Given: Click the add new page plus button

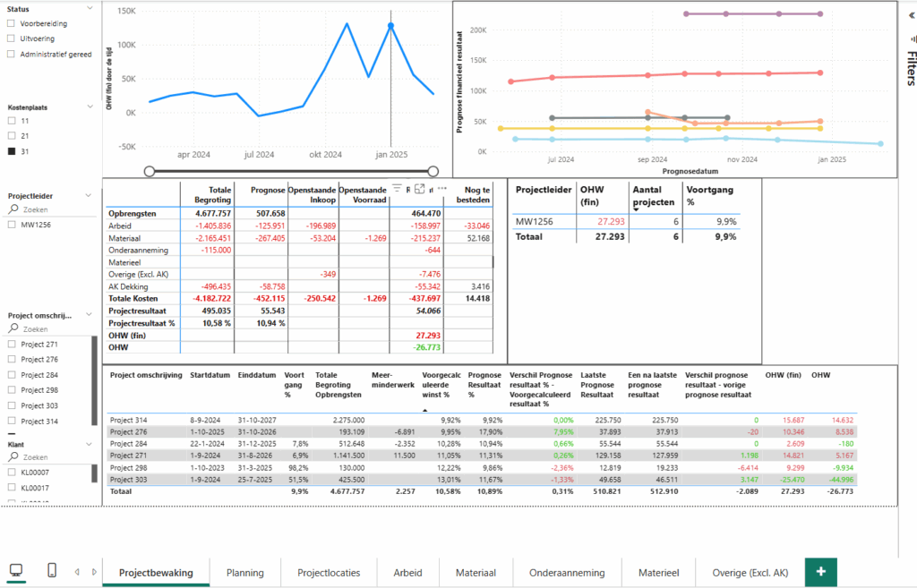Looking at the screenshot, I should tap(821, 572).
